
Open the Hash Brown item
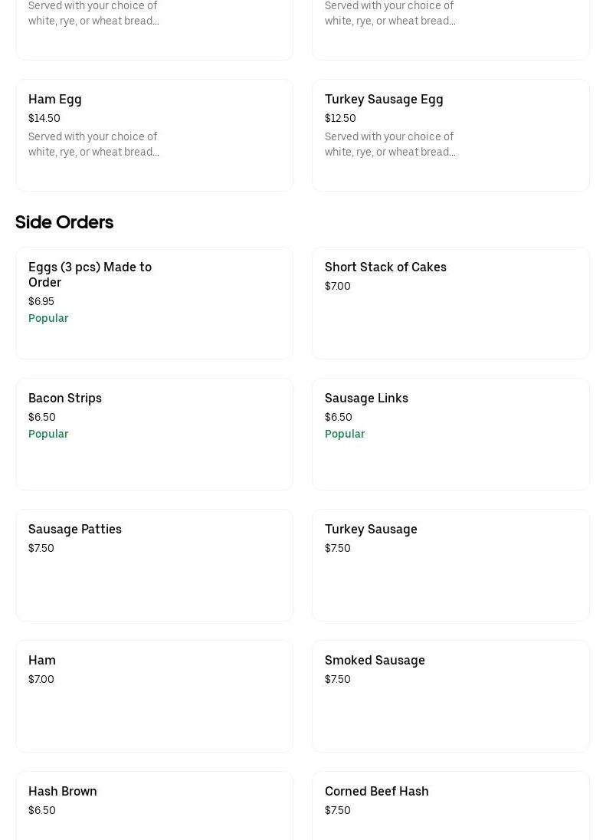(63, 791)
